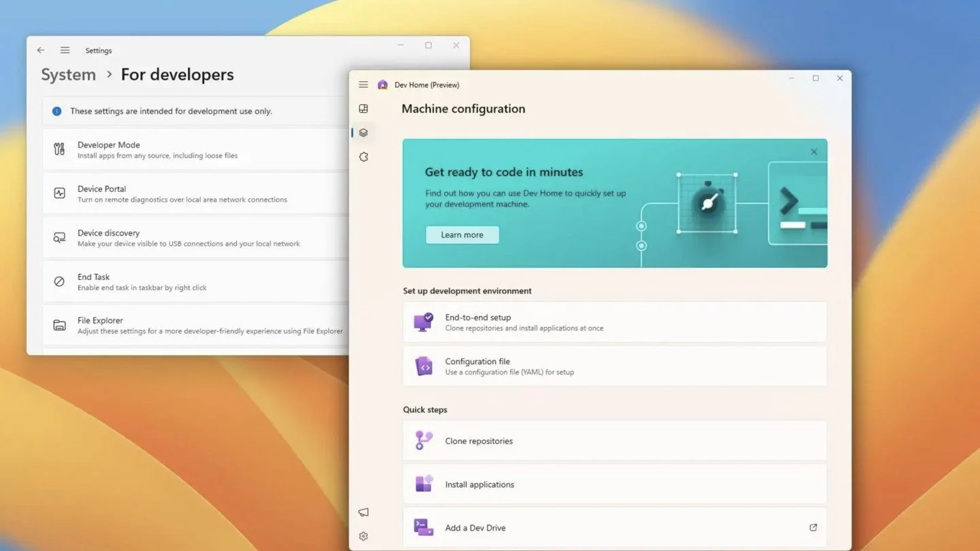Click the System breadcrumb in Settings
The height and width of the screenshot is (551, 980).
pos(68,75)
